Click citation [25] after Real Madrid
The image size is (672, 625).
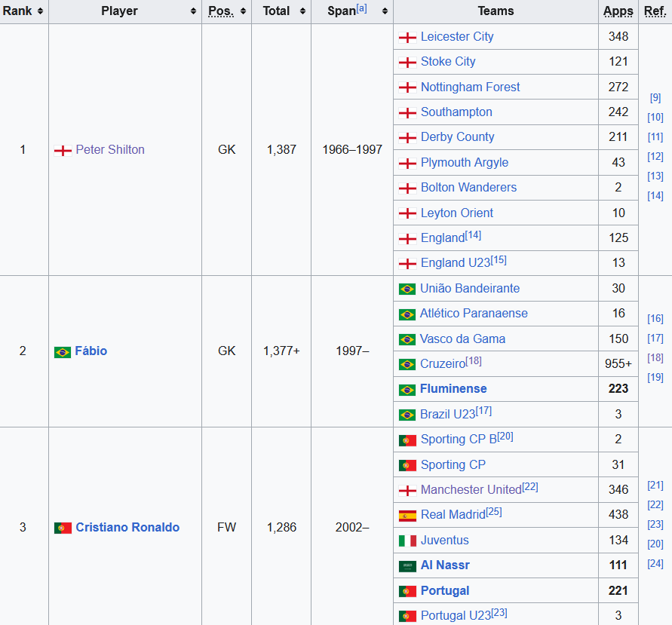(494, 512)
